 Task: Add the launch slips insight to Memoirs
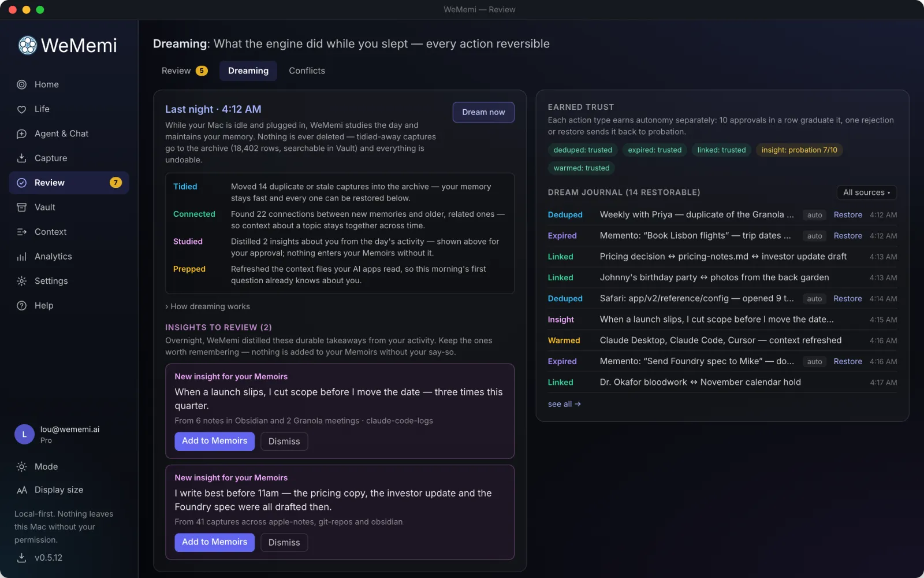click(x=214, y=441)
